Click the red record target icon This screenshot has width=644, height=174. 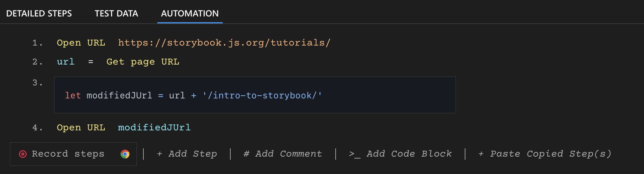23,154
